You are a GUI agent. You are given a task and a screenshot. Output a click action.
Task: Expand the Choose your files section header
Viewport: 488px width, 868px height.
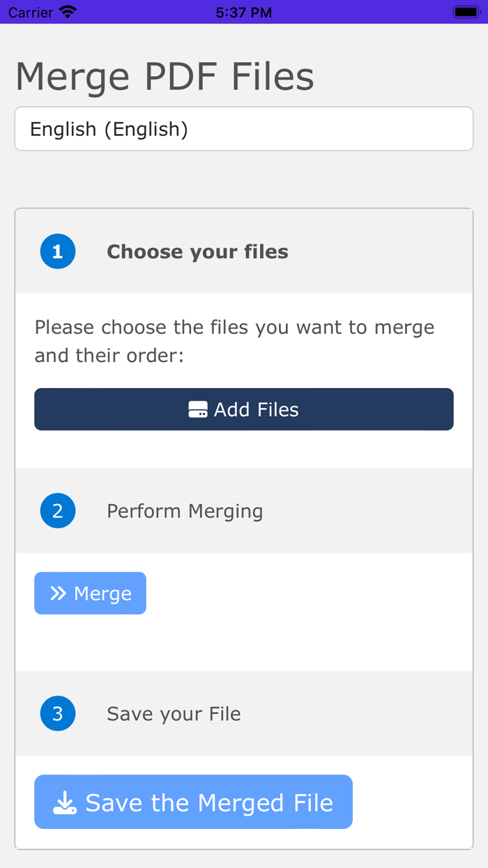click(x=197, y=250)
